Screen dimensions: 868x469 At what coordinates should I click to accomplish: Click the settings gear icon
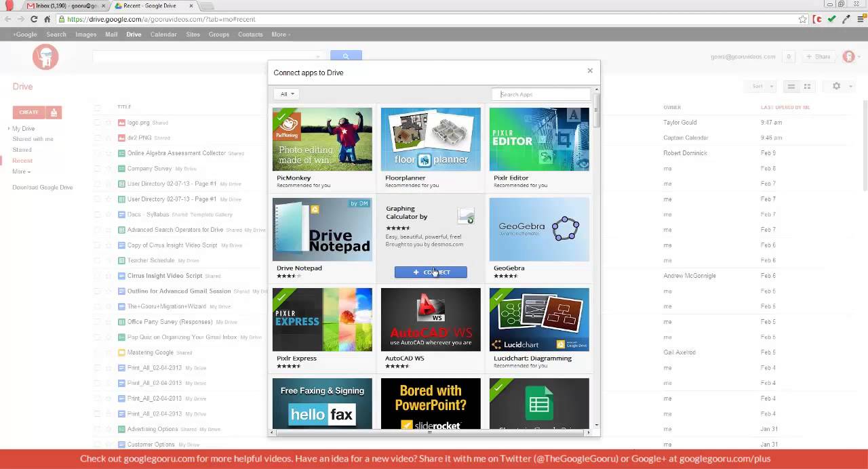point(837,86)
